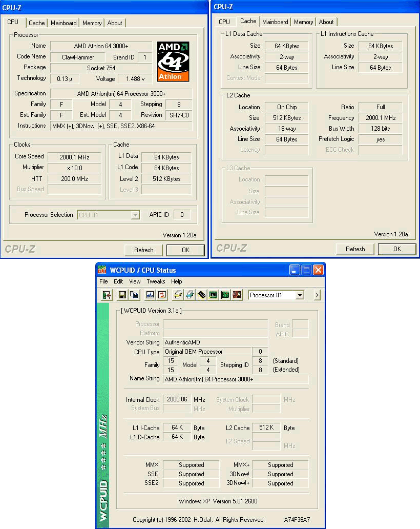Image resolution: width=420 pixels, height=529 pixels.
Task: Click the yellow stacked windows icon in WCPUID
Action: pyautogui.click(x=178, y=295)
